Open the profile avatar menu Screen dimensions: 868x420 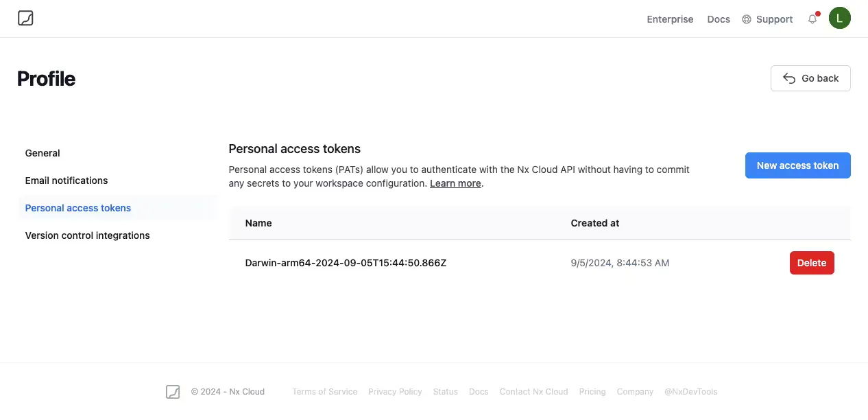(839, 18)
